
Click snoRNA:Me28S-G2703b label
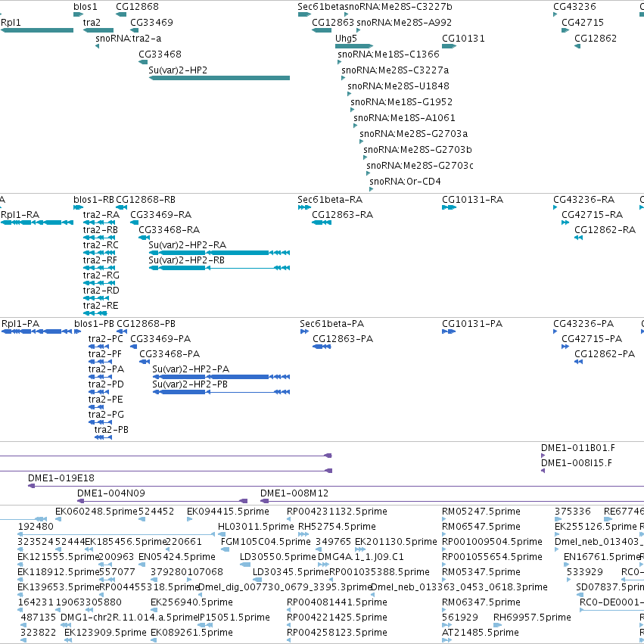(418, 150)
